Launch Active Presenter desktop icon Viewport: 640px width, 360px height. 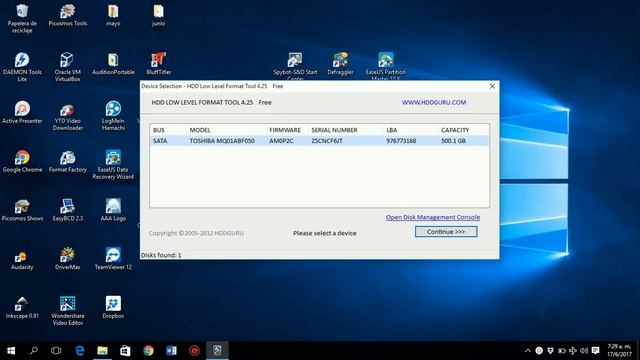coord(22,112)
